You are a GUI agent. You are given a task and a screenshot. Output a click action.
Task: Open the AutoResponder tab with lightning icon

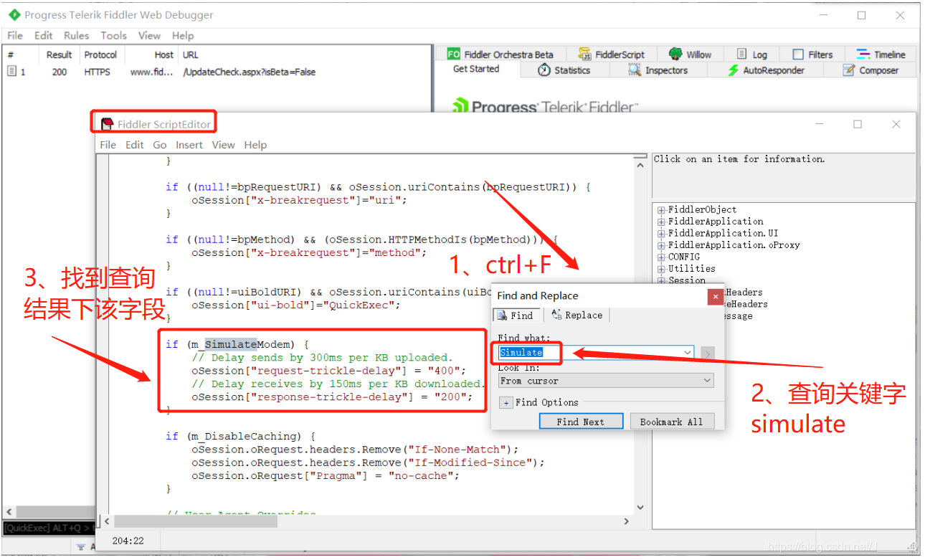point(766,70)
